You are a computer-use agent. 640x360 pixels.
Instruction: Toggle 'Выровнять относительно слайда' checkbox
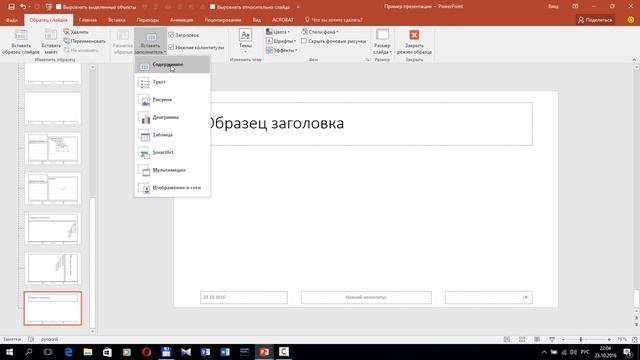tap(212, 7)
